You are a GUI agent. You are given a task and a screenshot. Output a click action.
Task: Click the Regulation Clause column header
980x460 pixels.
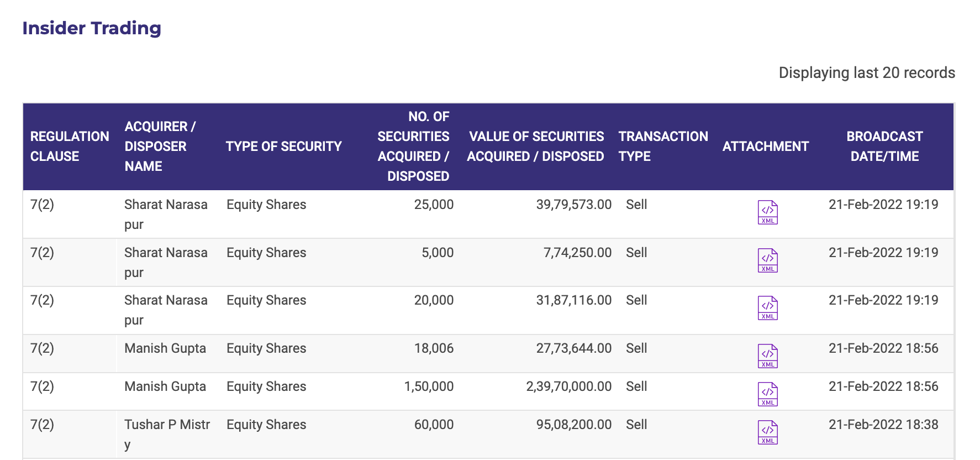tap(70, 147)
